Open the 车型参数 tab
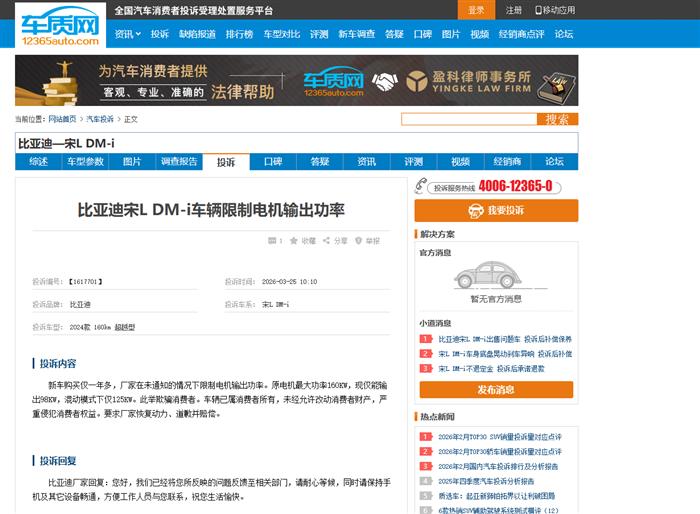The height and width of the screenshot is (514, 700). tap(85, 162)
